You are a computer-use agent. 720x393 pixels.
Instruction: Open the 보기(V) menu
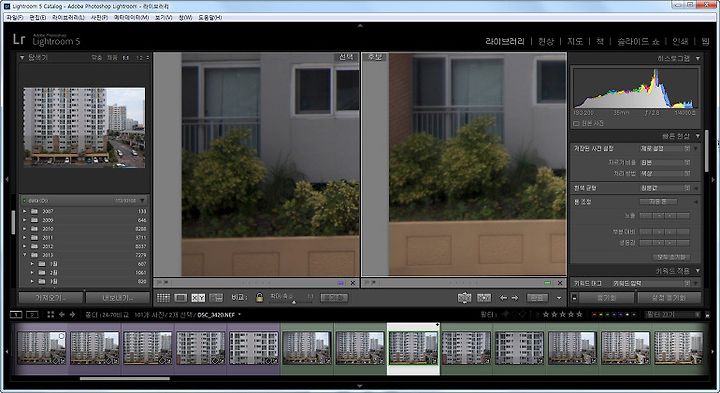(163, 17)
